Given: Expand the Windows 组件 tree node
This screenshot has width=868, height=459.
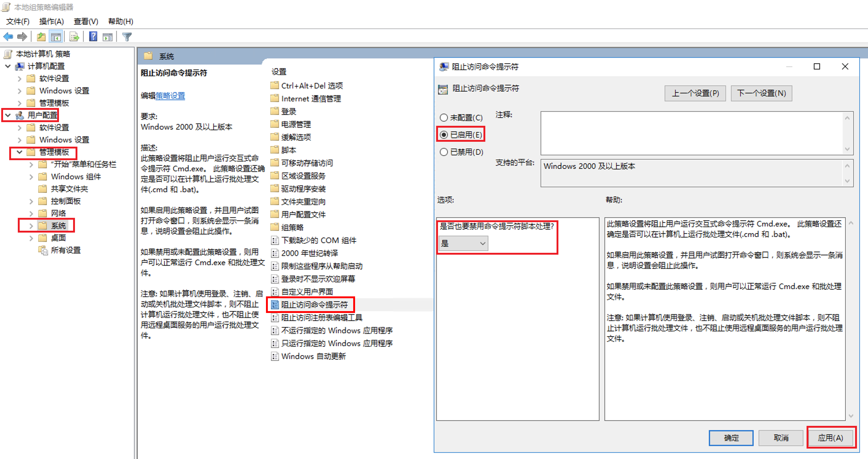Looking at the screenshot, I should click(31, 177).
